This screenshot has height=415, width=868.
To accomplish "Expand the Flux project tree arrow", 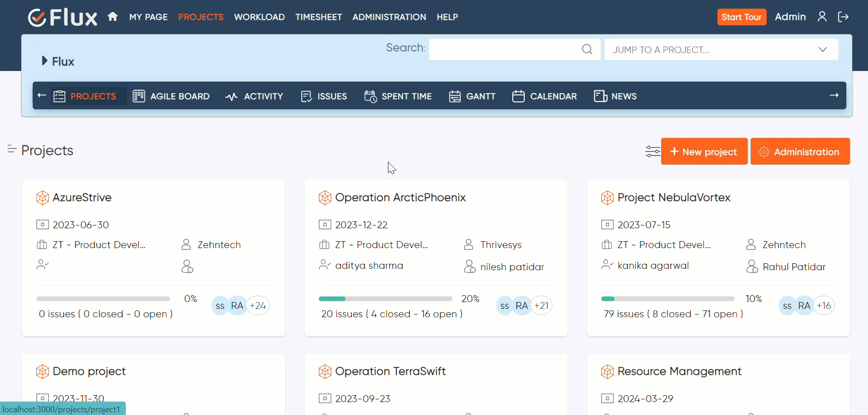I will tap(45, 61).
